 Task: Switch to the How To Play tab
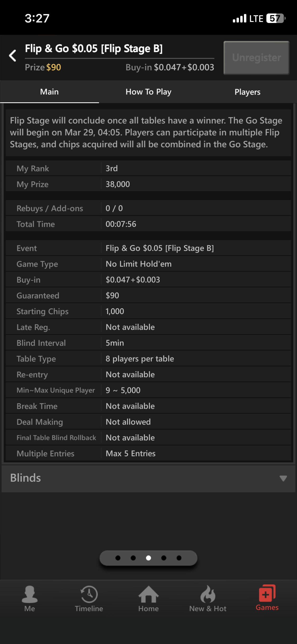coord(148,92)
